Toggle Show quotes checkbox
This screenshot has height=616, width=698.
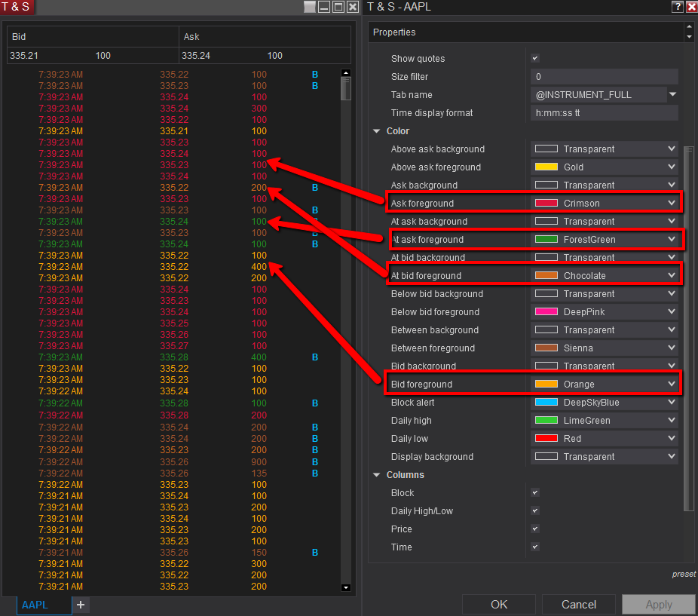click(x=535, y=58)
